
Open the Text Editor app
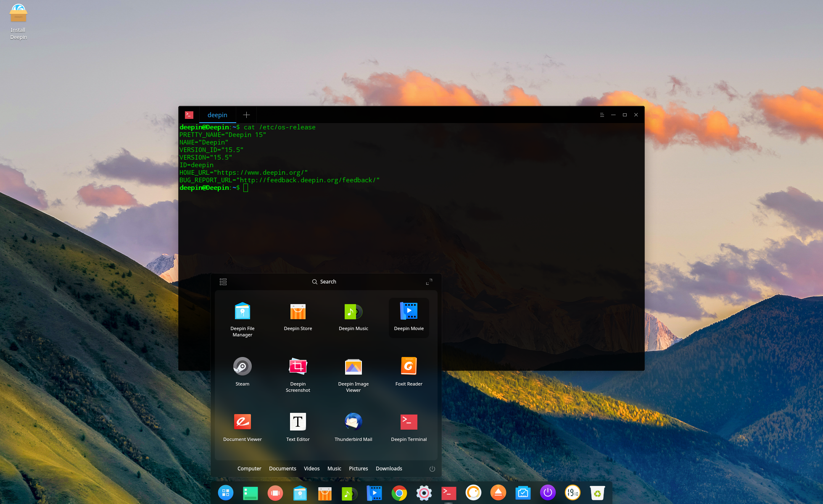298,421
